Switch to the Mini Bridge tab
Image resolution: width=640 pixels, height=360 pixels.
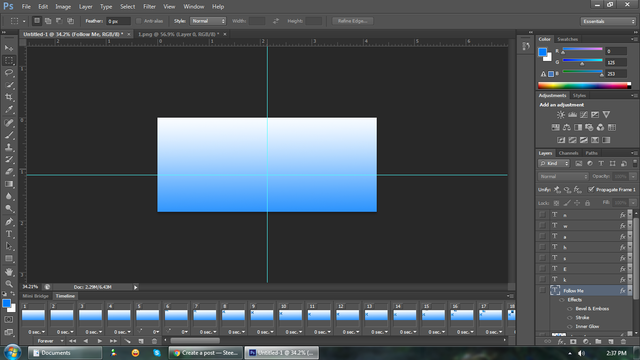point(36,296)
